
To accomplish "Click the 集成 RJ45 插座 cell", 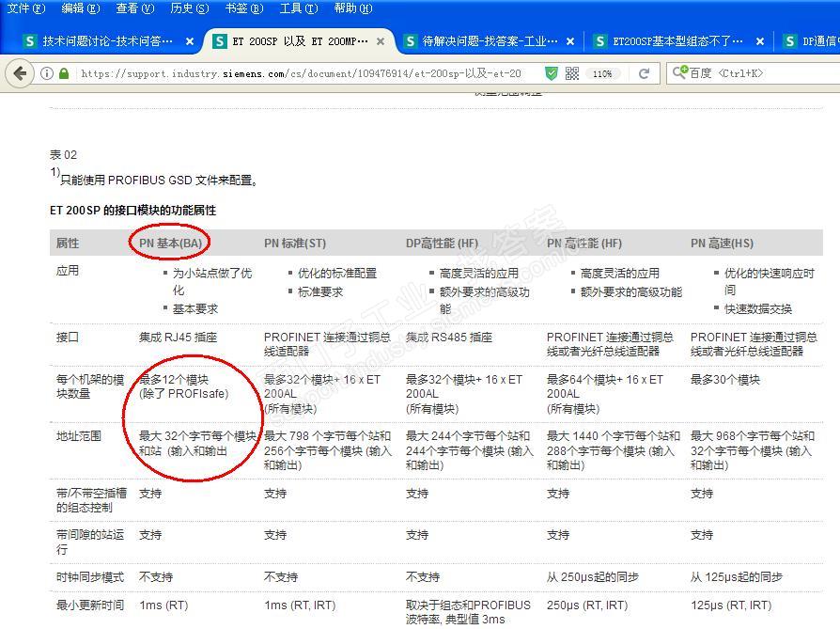I will tap(178, 338).
